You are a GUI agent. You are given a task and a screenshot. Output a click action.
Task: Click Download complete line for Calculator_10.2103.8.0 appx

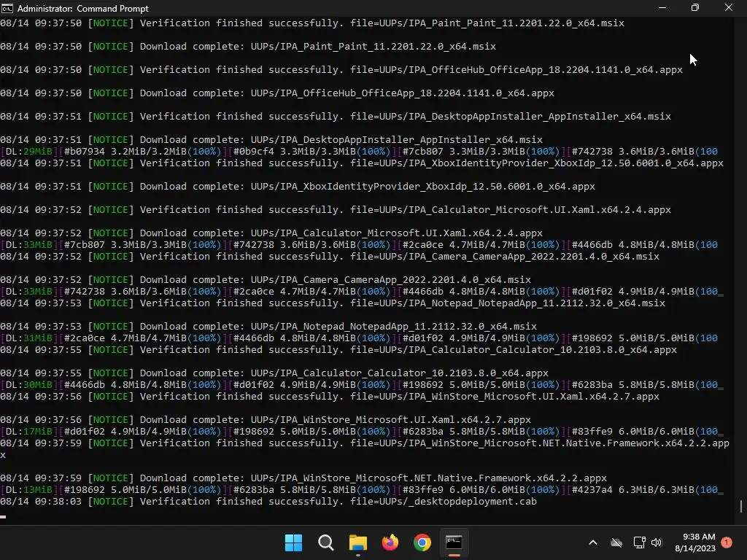(x=274, y=373)
